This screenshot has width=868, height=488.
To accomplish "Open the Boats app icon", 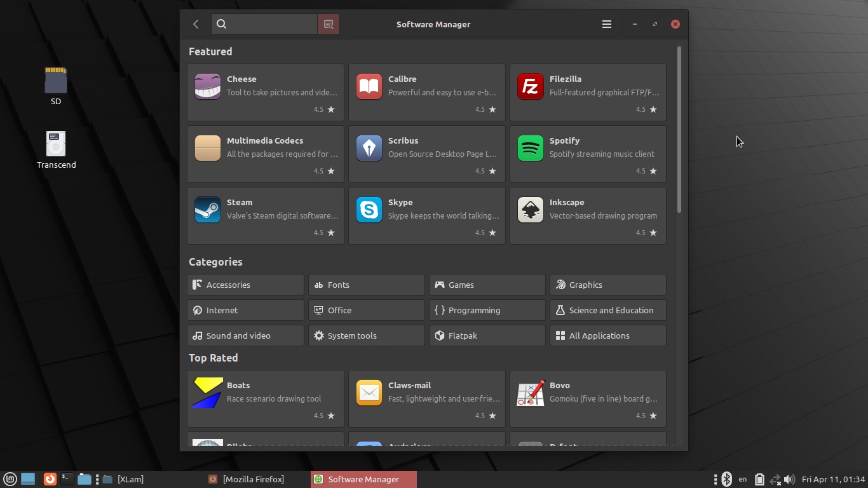I will click(208, 393).
